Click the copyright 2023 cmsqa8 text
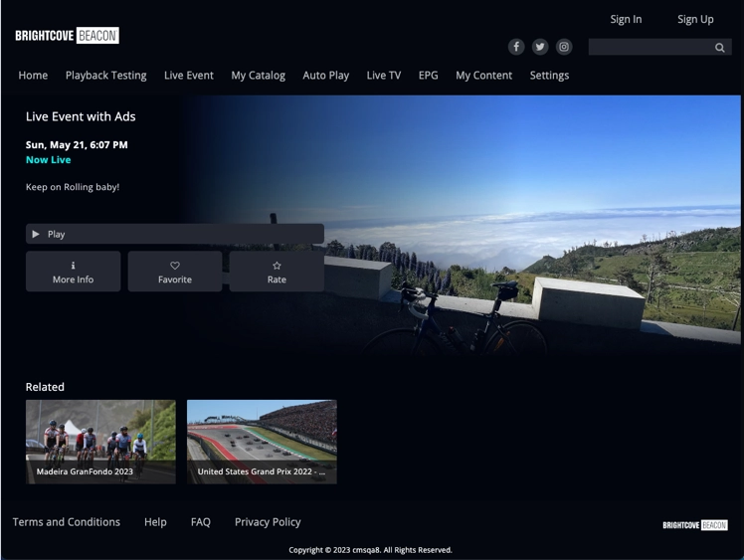744x560 pixels. coord(371,550)
